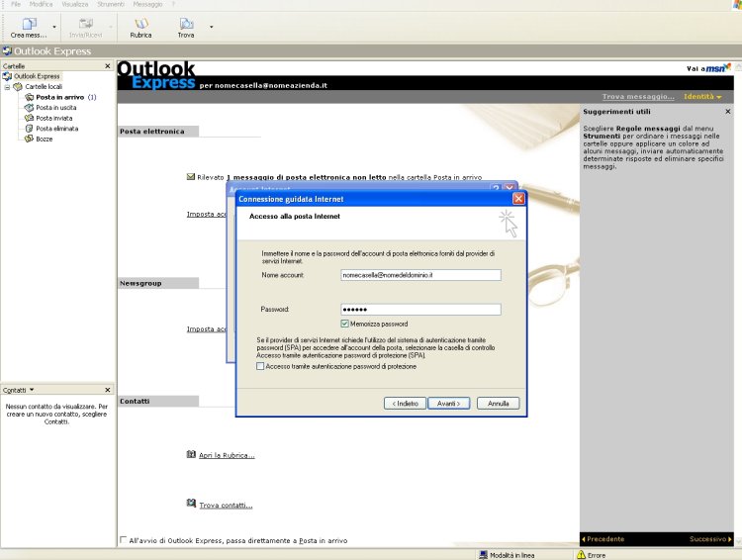Open the Trova dropdown arrow

coord(211,27)
